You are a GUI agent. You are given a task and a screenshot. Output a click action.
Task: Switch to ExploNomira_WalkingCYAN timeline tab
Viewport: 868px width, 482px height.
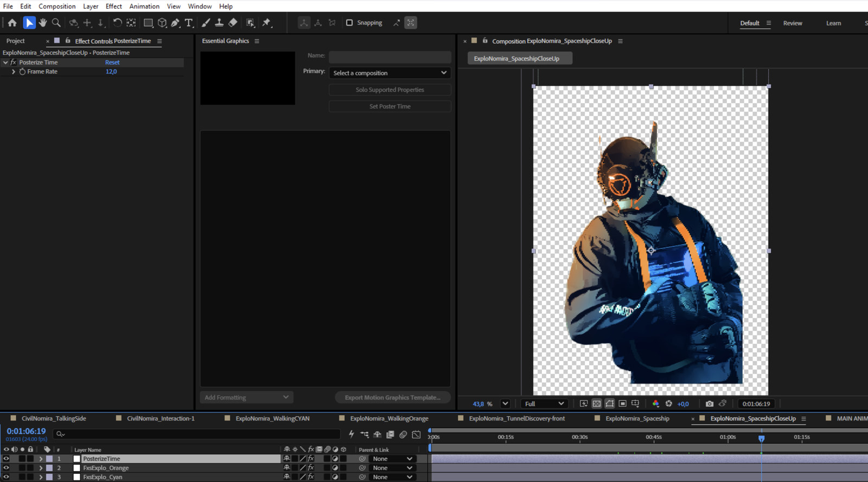click(x=272, y=418)
